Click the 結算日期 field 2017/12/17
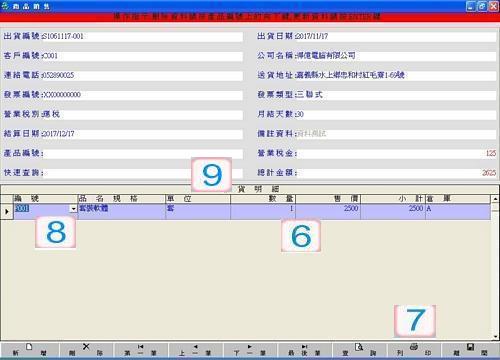This screenshot has height=360, width=500. tap(142, 134)
